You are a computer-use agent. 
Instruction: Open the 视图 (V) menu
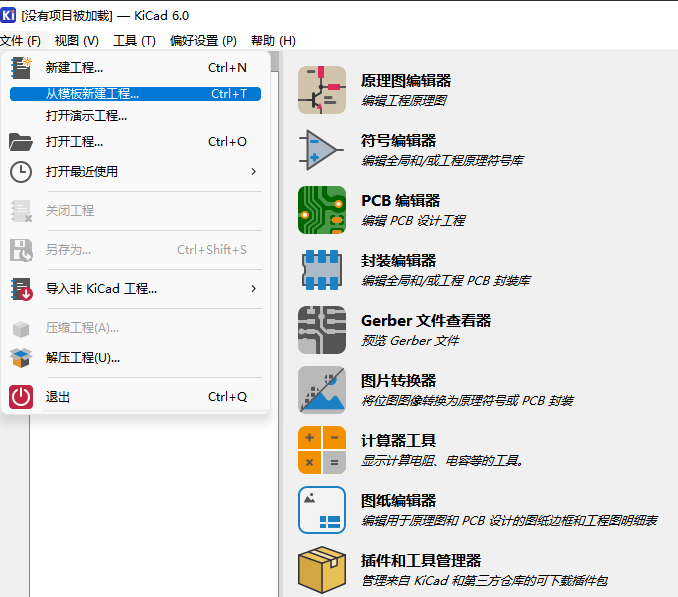pos(77,41)
